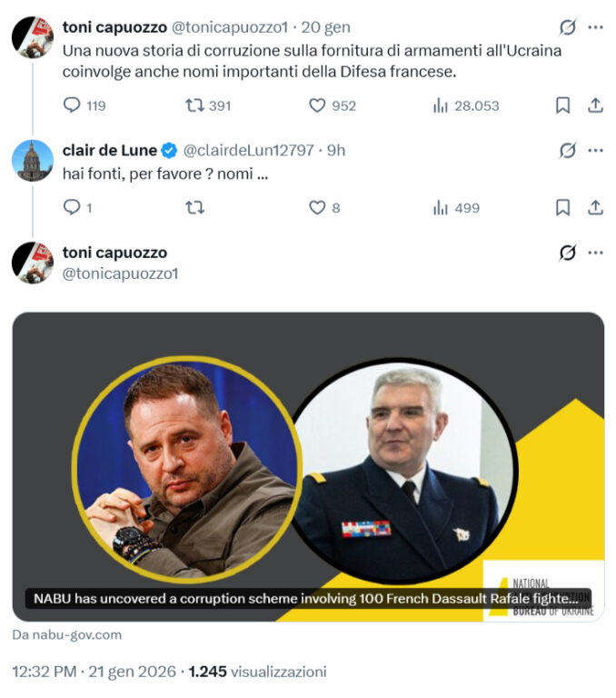The image size is (616, 698).
Task: Open Grok icon on main tweet
Action: (x=568, y=253)
